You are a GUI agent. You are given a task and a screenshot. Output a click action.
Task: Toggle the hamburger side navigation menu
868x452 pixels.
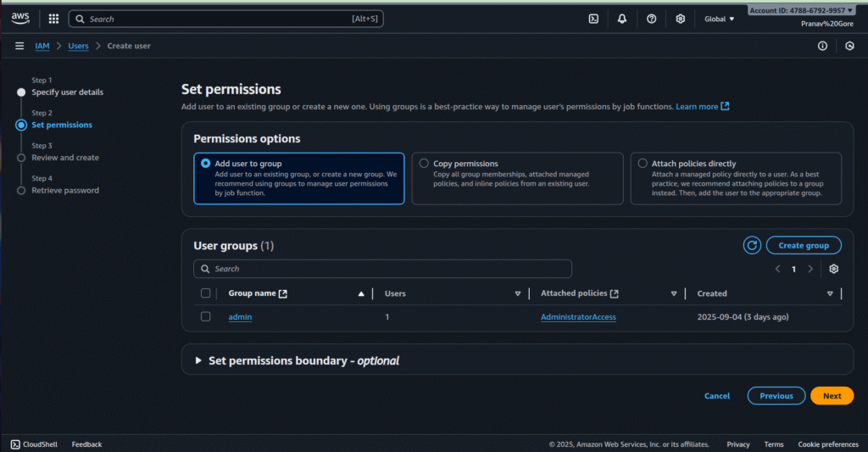(x=19, y=46)
